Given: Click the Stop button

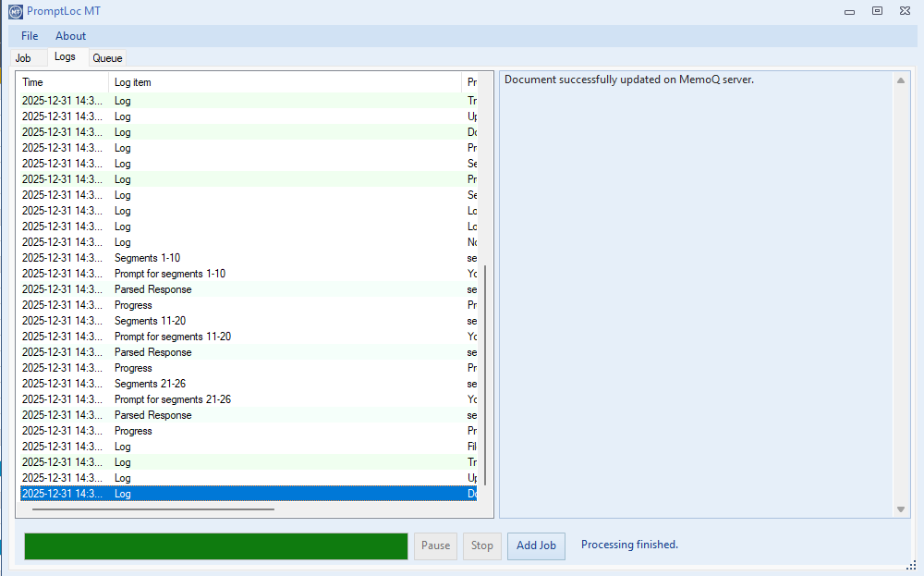Looking at the screenshot, I should [x=482, y=545].
